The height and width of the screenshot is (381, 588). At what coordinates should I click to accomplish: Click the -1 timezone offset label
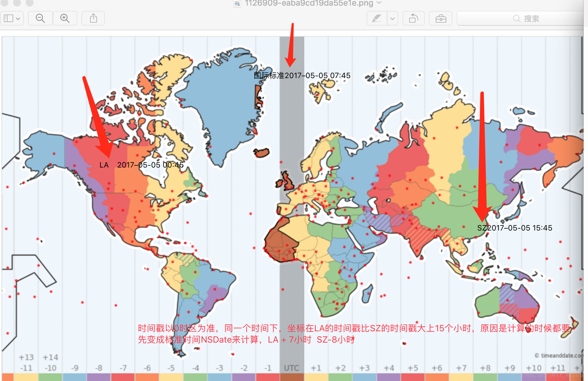click(x=268, y=368)
